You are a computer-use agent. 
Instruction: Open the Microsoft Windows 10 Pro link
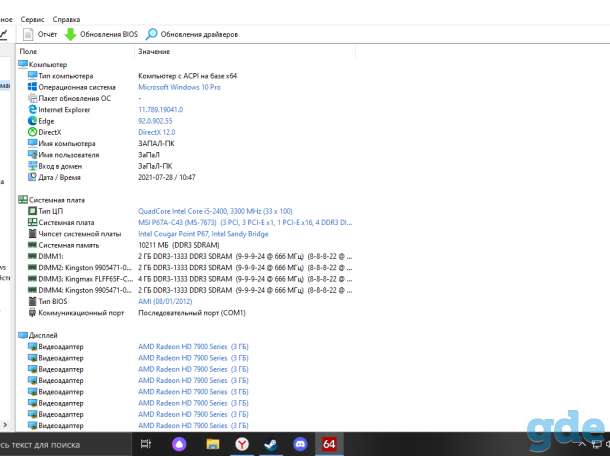coord(179,87)
